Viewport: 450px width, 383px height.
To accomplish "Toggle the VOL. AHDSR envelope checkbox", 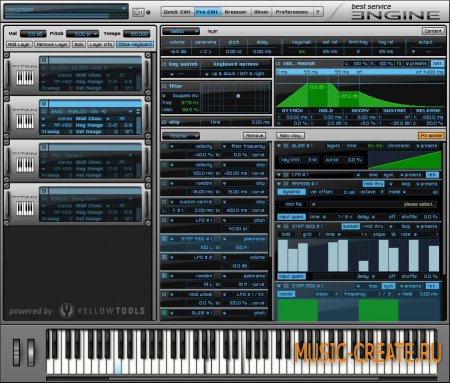I will pos(279,63).
